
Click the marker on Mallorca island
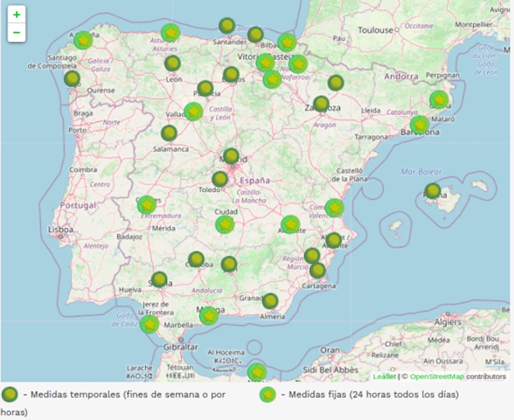432,191
